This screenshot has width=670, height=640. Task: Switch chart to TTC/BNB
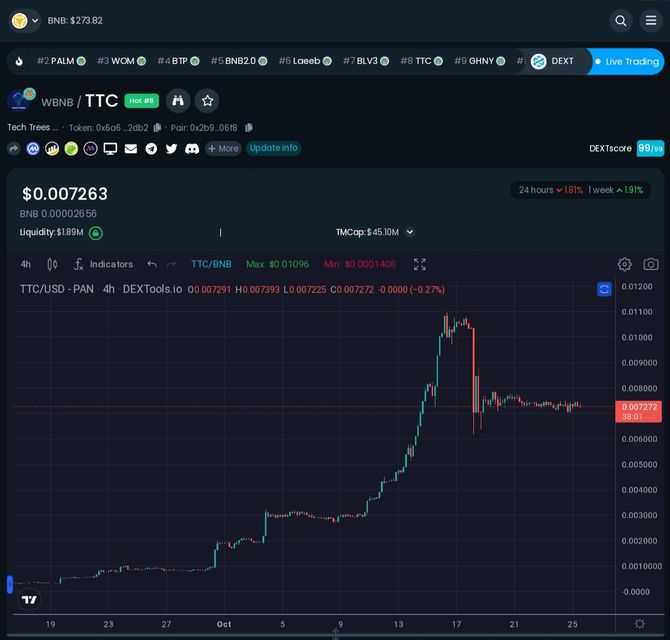[x=211, y=264]
